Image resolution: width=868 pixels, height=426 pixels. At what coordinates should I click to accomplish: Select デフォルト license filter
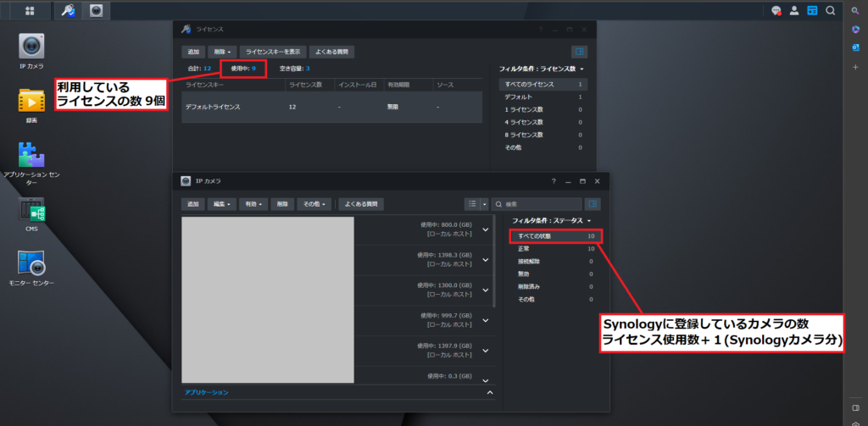point(543,97)
